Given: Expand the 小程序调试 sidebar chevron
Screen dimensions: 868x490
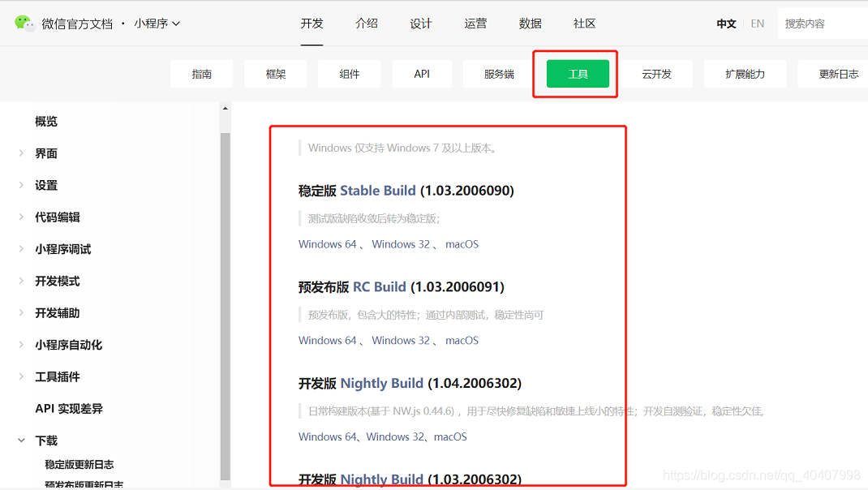Looking at the screenshot, I should point(21,248).
